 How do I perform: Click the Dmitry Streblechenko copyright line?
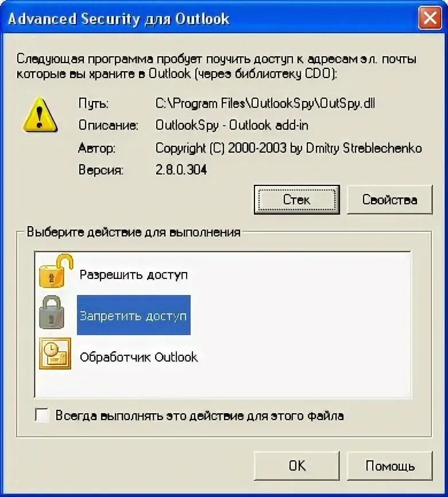(289, 148)
